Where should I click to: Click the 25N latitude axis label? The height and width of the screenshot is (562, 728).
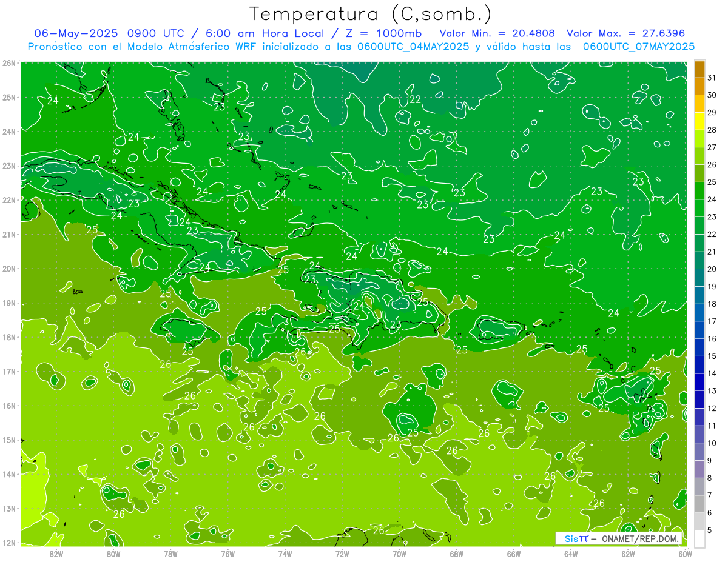click(x=8, y=97)
